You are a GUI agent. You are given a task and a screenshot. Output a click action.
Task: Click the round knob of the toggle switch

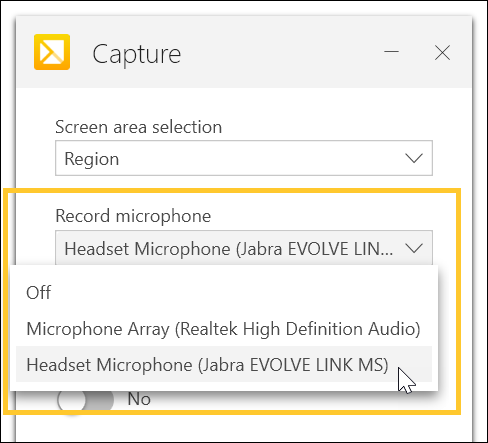coord(71,400)
